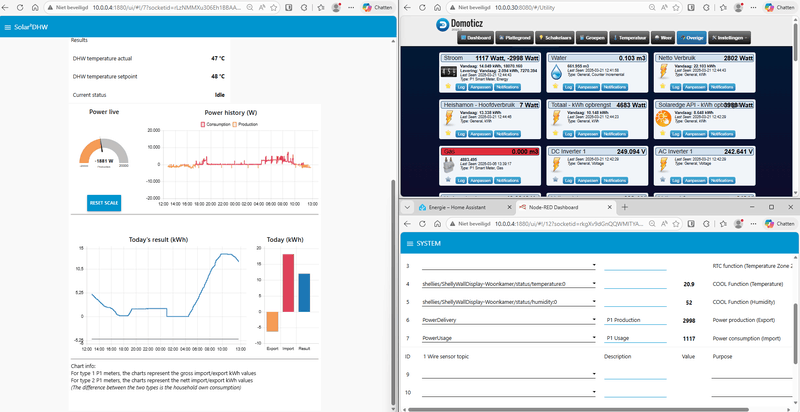This screenshot has height=412, width=800.
Task: Open Notifications for Netto Verbruik
Action: [x=722, y=87]
